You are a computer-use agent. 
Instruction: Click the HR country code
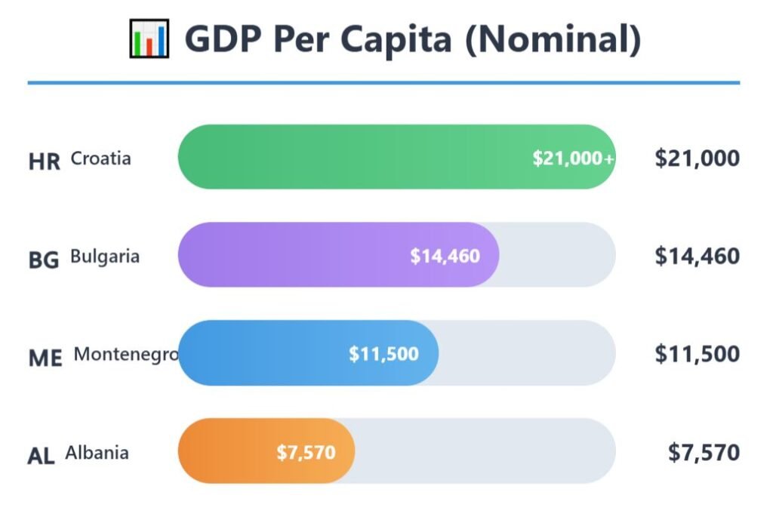pos(44,161)
